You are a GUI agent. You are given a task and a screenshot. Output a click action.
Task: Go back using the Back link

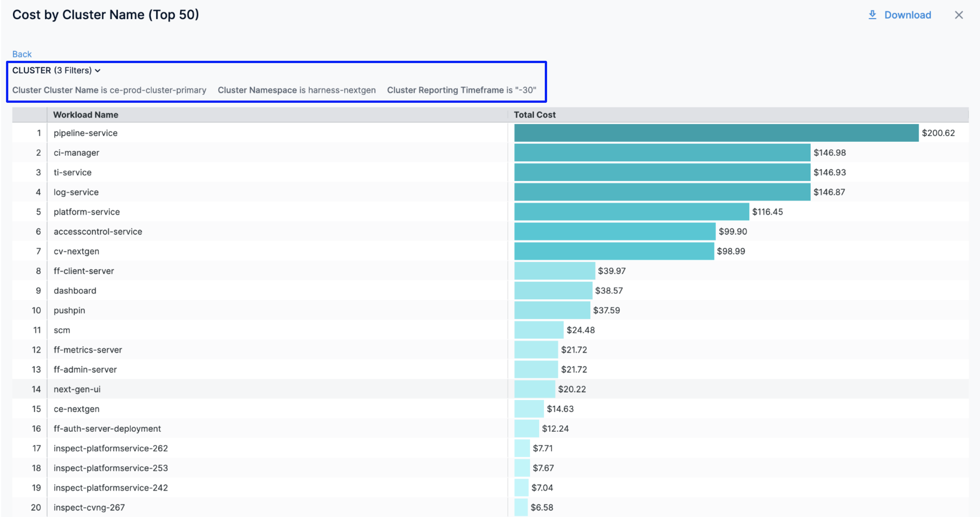(22, 54)
